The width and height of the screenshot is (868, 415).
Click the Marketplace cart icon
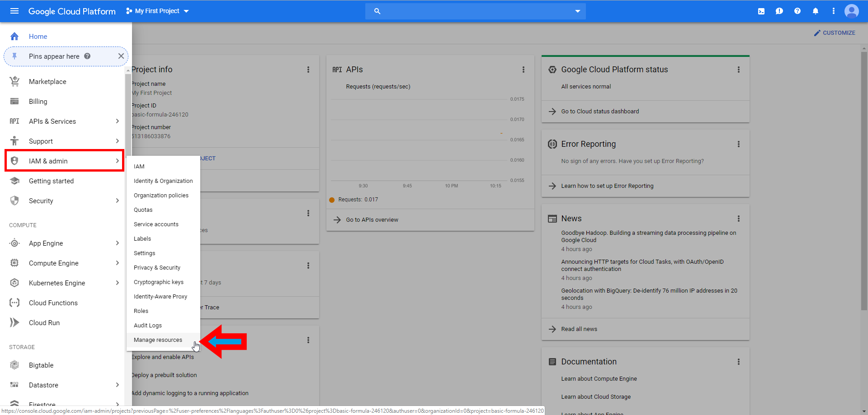coord(14,81)
